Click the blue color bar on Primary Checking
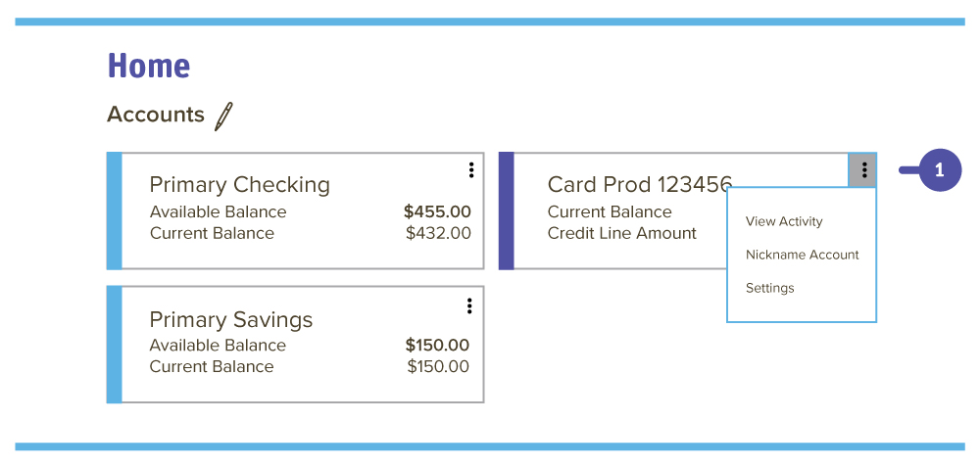 115,211
